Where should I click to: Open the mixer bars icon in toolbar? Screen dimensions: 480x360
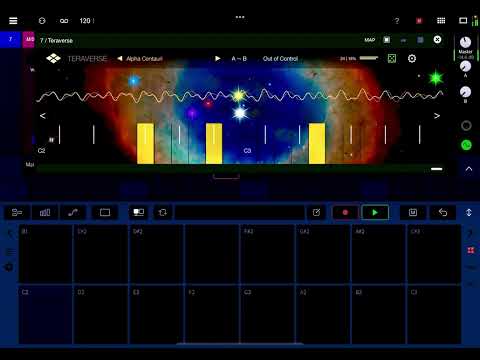[45, 212]
